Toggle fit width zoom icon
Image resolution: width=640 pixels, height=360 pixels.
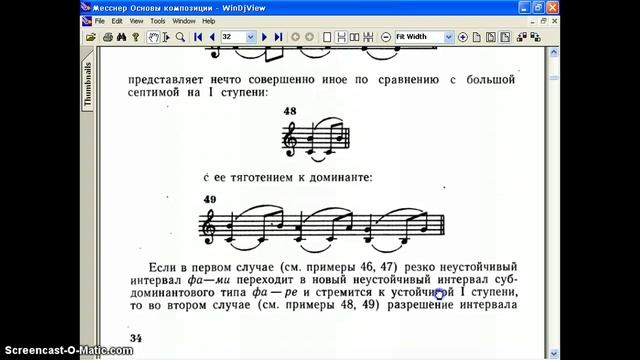(x=505, y=37)
